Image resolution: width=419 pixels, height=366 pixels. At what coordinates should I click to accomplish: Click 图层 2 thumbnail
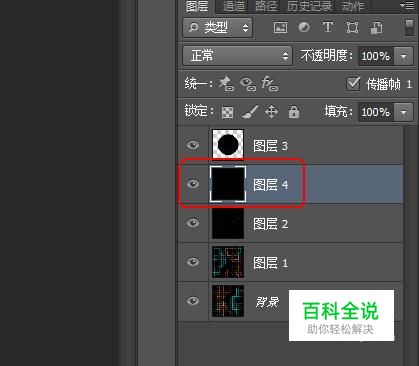[228, 223]
